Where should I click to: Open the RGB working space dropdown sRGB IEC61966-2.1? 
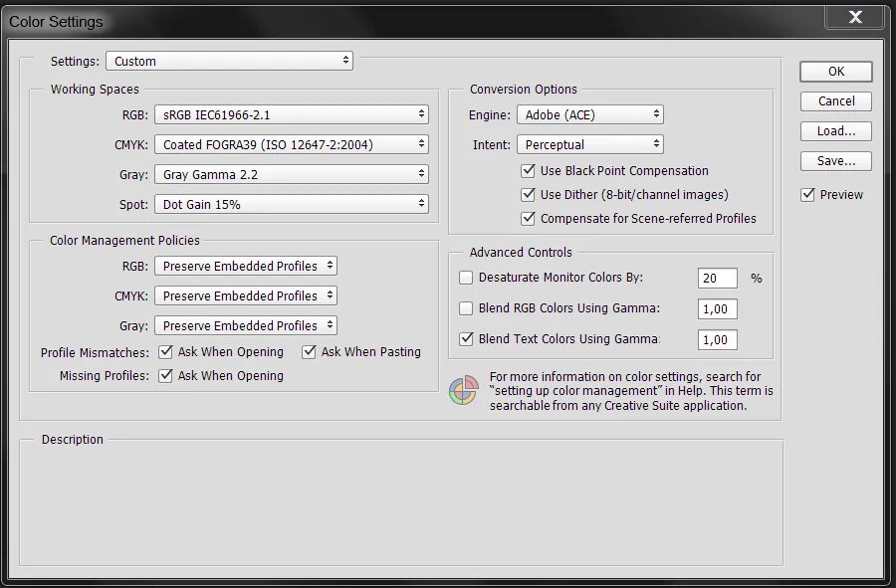[x=292, y=114]
